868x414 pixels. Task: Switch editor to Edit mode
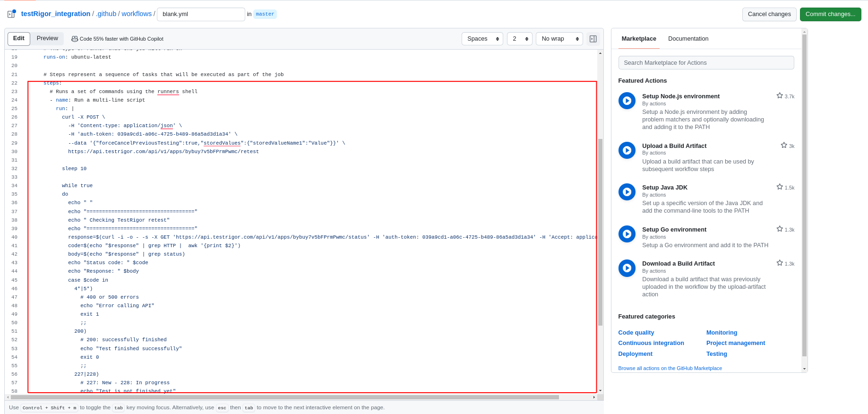click(x=19, y=39)
